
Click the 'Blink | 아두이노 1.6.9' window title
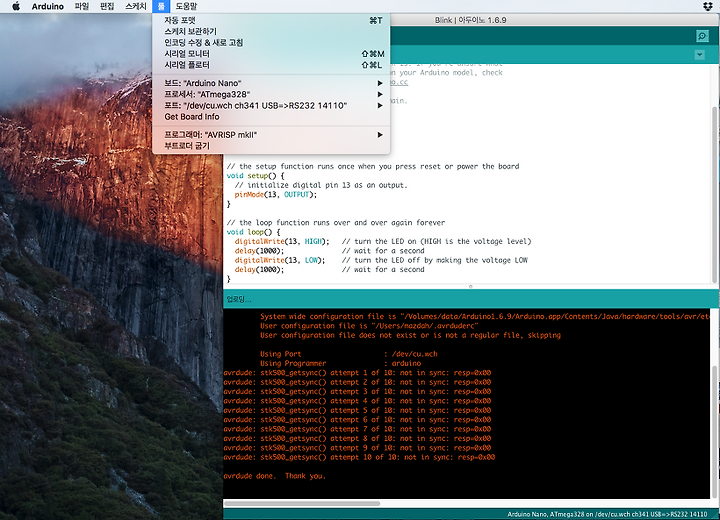point(470,20)
